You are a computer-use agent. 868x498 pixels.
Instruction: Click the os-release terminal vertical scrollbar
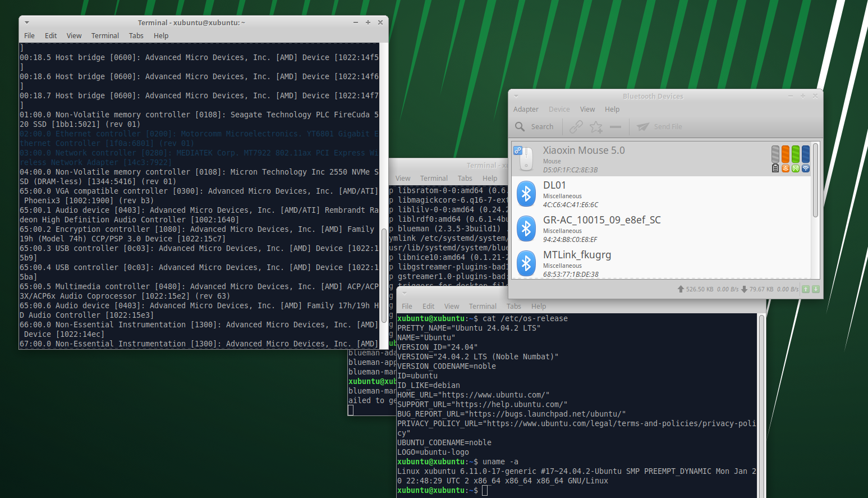(x=761, y=405)
